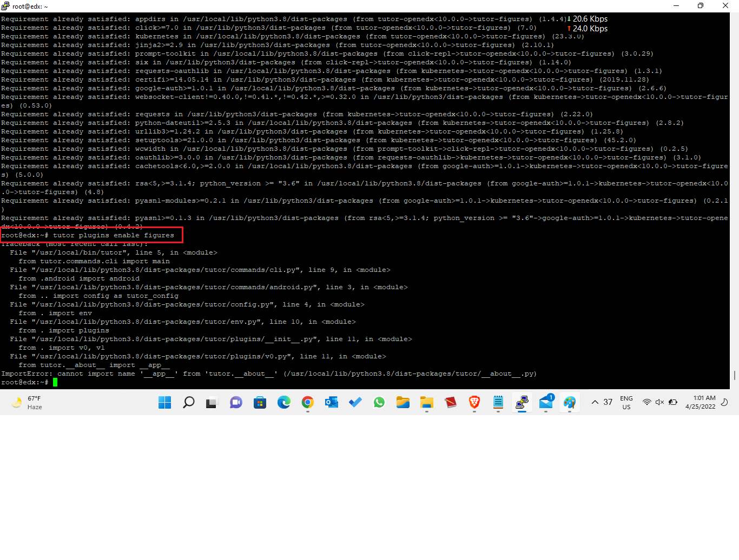Open the Start menu
Screen dimensions: 739x560
coord(164,402)
